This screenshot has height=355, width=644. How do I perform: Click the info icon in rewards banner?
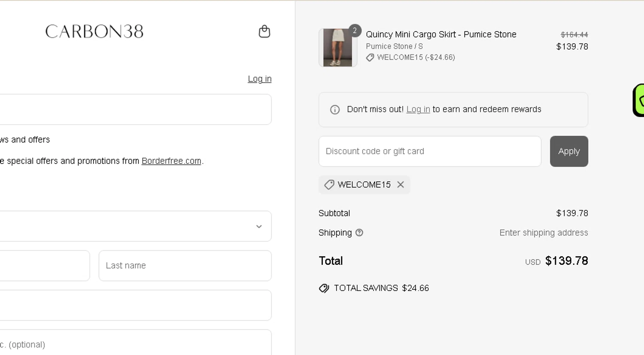[335, 110]
